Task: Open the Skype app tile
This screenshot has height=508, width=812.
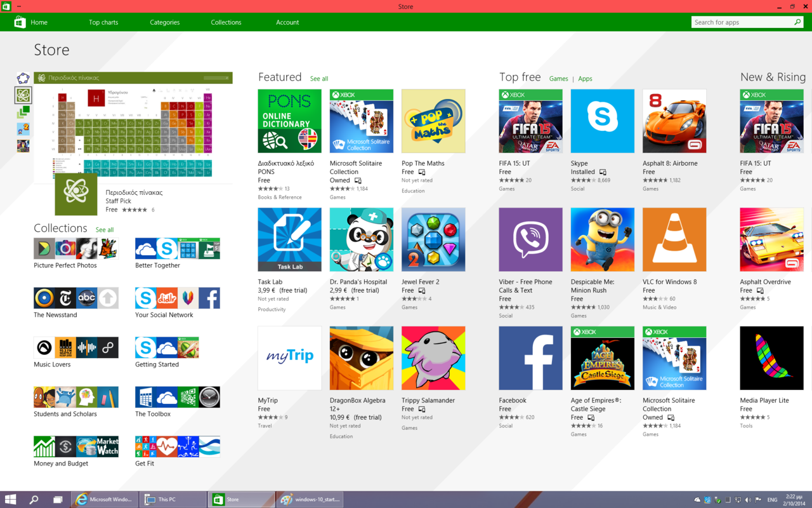Action: pyautogui.click(x=602, y=121)
